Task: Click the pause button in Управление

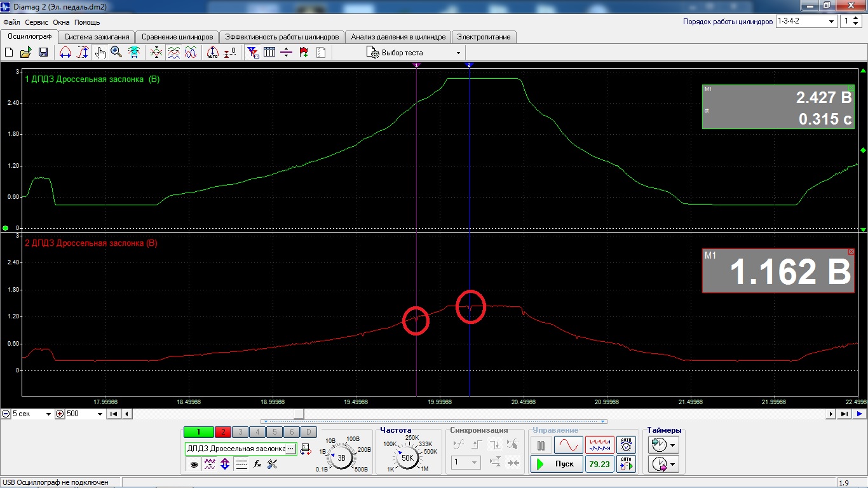Action: pos(541,445)
